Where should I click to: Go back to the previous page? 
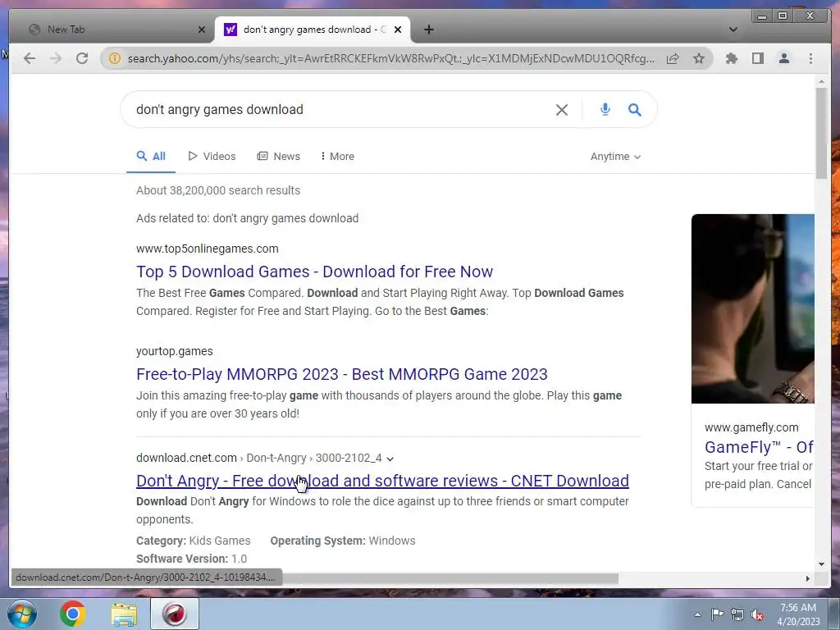tap(30, 58)
